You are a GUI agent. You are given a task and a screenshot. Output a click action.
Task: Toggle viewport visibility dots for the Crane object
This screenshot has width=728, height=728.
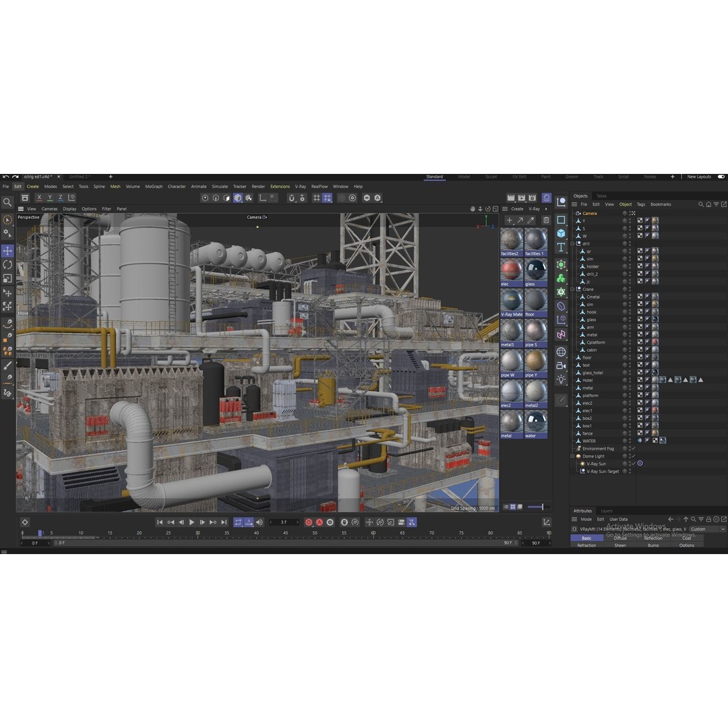pyautogui.click(x=629, y=289)
